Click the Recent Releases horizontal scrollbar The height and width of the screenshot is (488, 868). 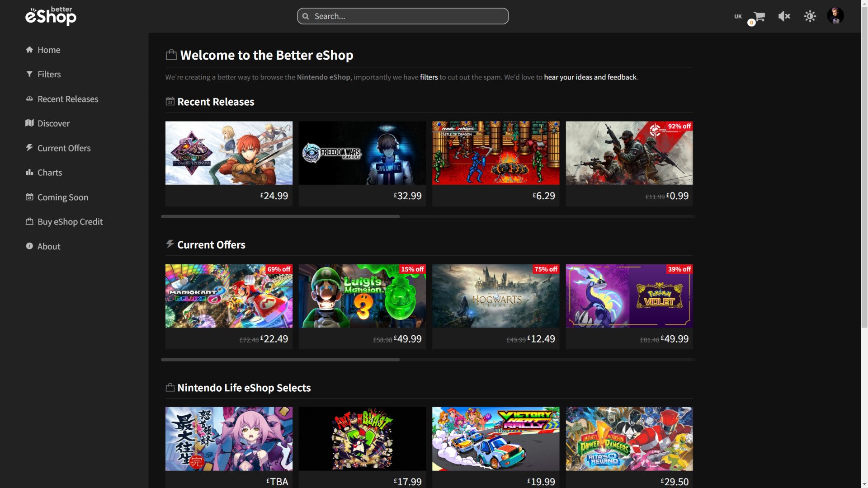coord(280,217)
